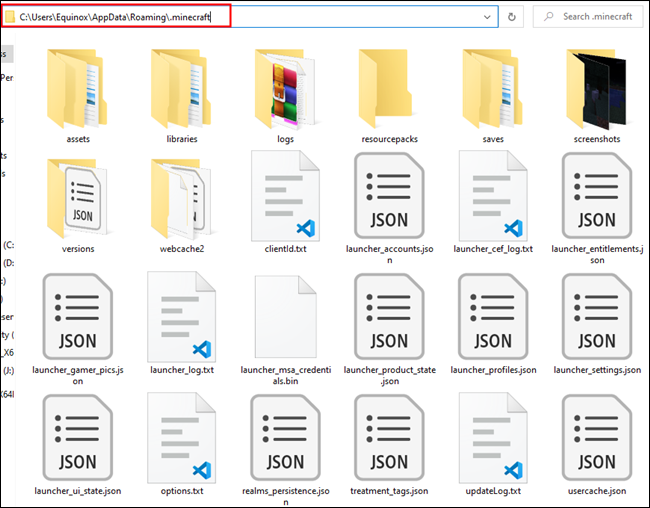The width and height of the screenshot is (650, 508).
Task: Click the Search .minecraft field
Action: tap(588, 17)
